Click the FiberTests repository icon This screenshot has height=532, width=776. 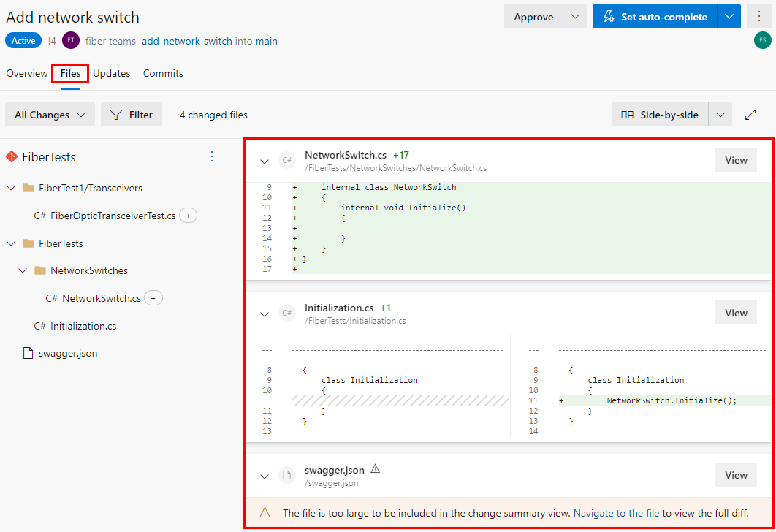point(12,156)
